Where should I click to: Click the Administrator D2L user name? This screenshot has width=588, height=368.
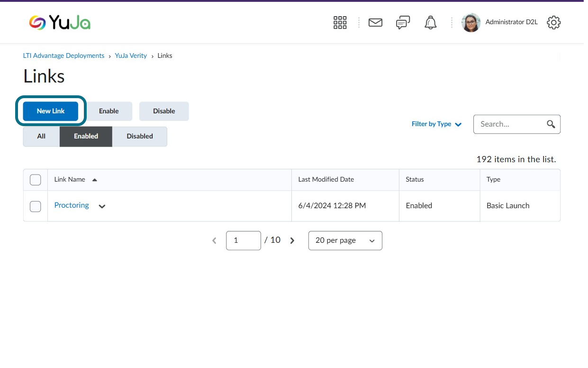tap(511, 22)
